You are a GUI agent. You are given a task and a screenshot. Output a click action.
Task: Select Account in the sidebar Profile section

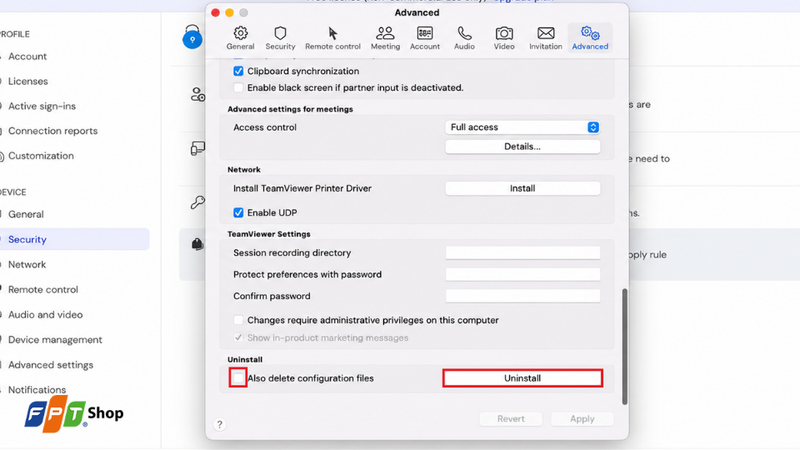click(x=27, y=56)
